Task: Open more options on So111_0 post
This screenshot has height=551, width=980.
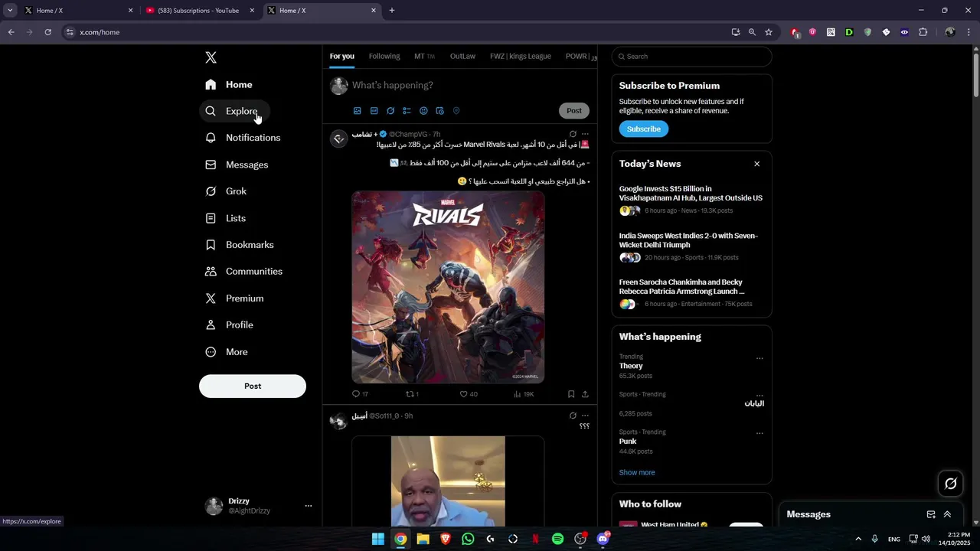Action: click(585, 416)
